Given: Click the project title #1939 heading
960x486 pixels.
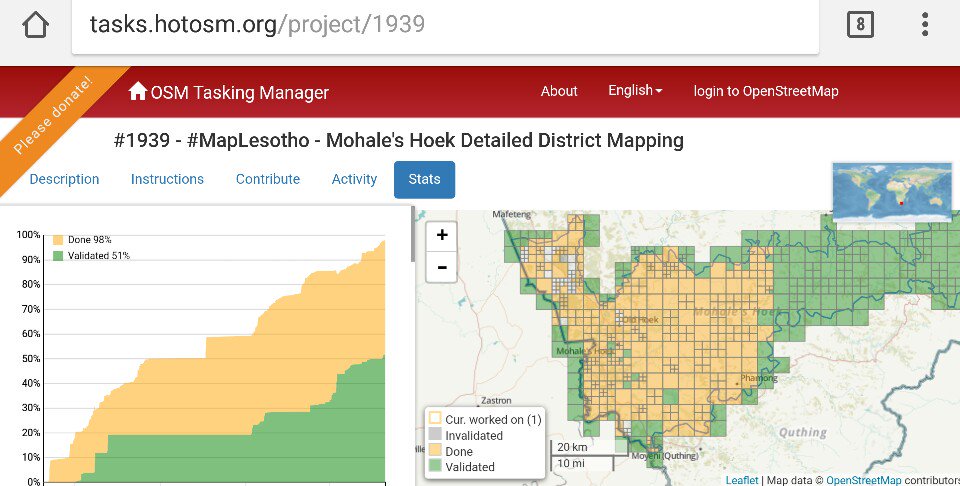Looking at the screenshot, I should click(x=399, y=140).
